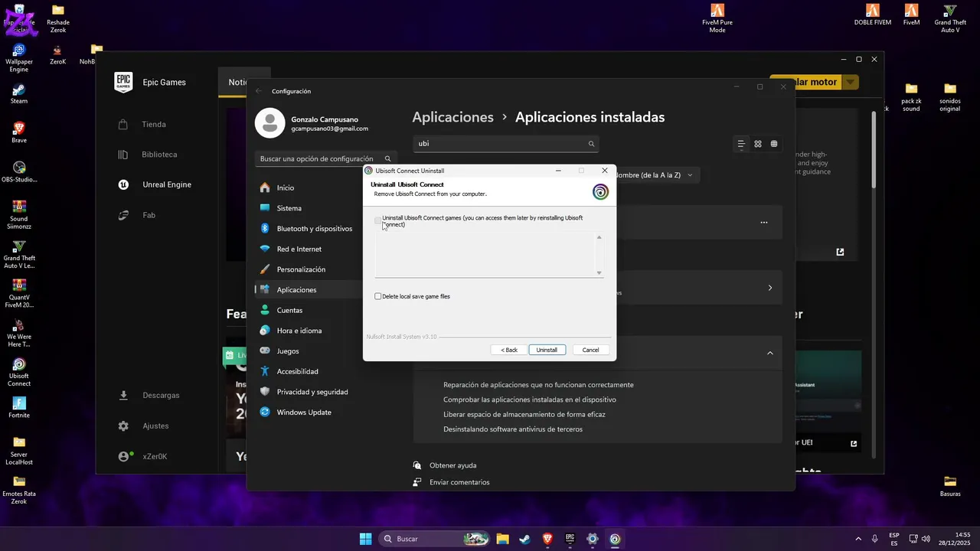Open xZer0K profile in Epic Games
980x551 pixels.
(x=154, y=456)
